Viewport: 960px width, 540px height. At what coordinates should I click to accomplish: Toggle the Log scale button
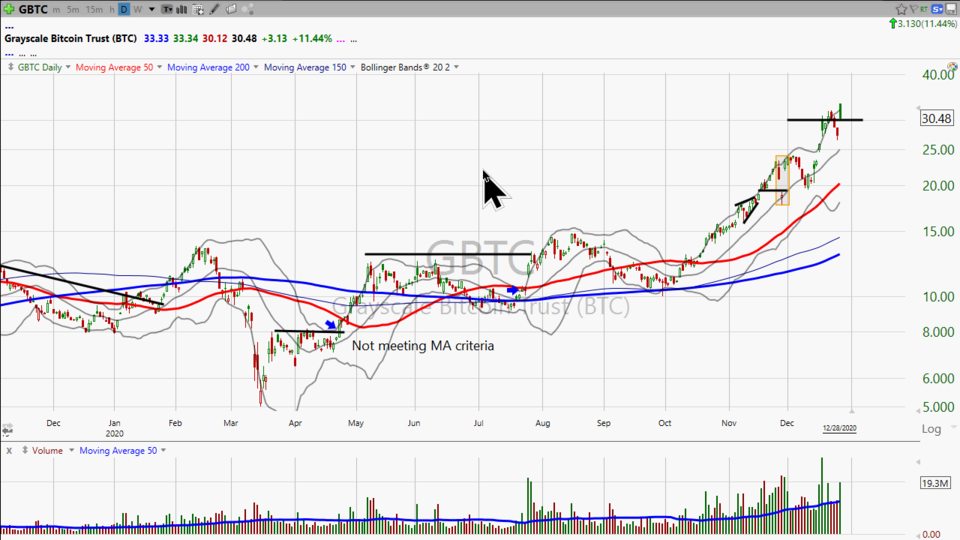click(931, 429)
